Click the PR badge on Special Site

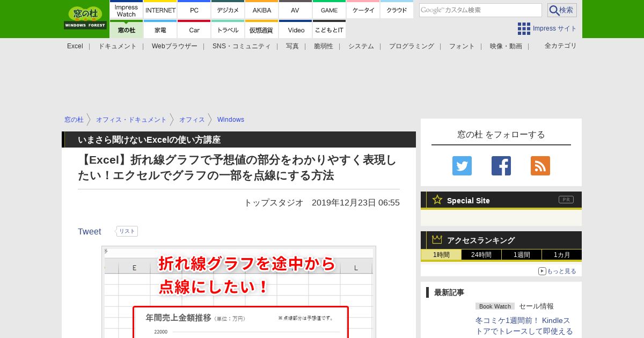(x=566, y=200)
